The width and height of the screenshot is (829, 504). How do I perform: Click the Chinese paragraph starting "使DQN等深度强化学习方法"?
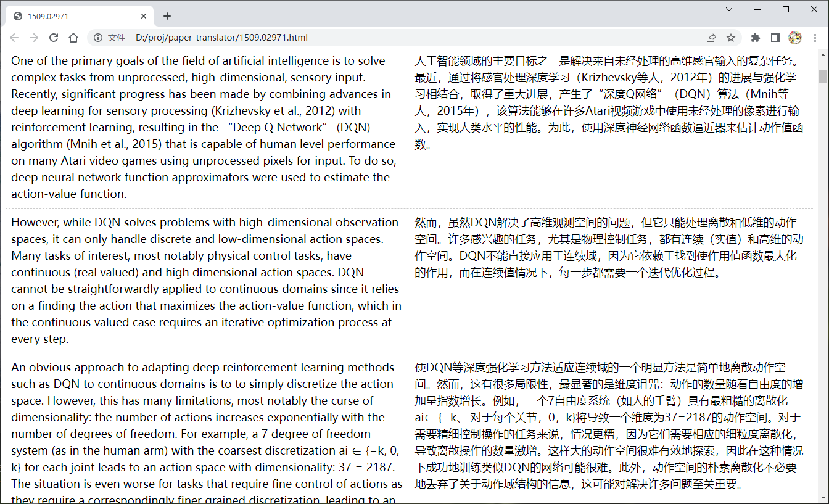tap(609, 426)
